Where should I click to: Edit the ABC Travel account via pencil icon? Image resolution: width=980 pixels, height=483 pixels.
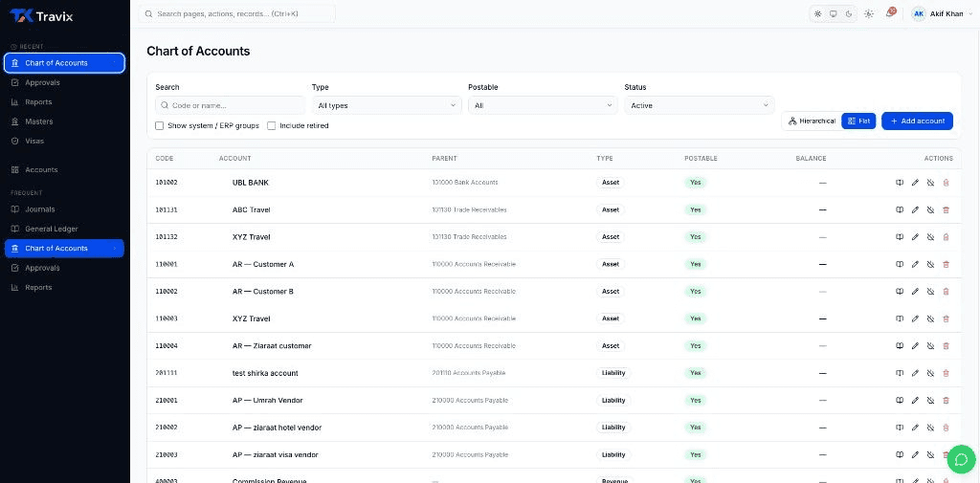point(915,210)
